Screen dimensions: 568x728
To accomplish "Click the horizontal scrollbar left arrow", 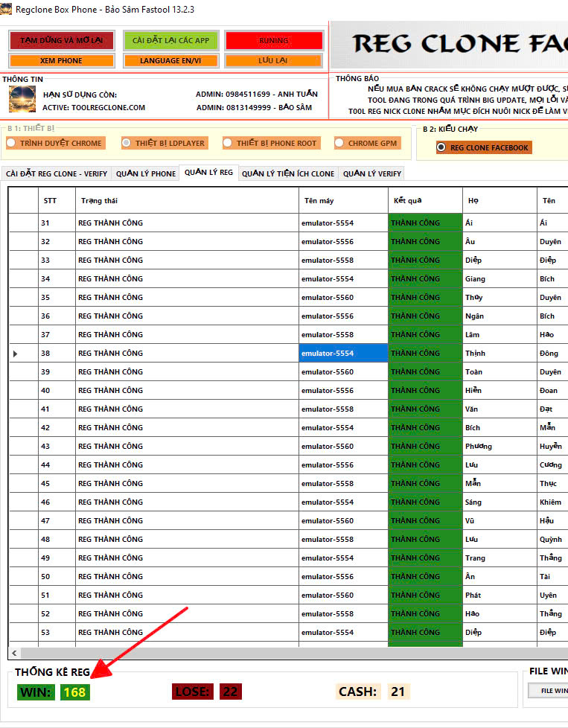I will click(x=14, y=653).
